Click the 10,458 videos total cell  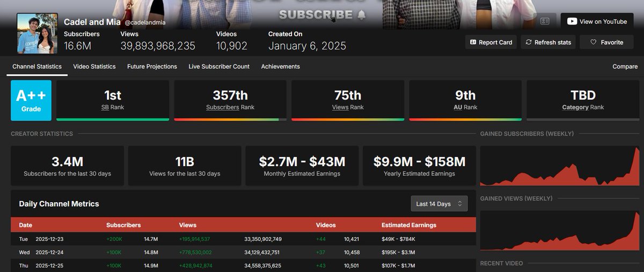[353, 252]
